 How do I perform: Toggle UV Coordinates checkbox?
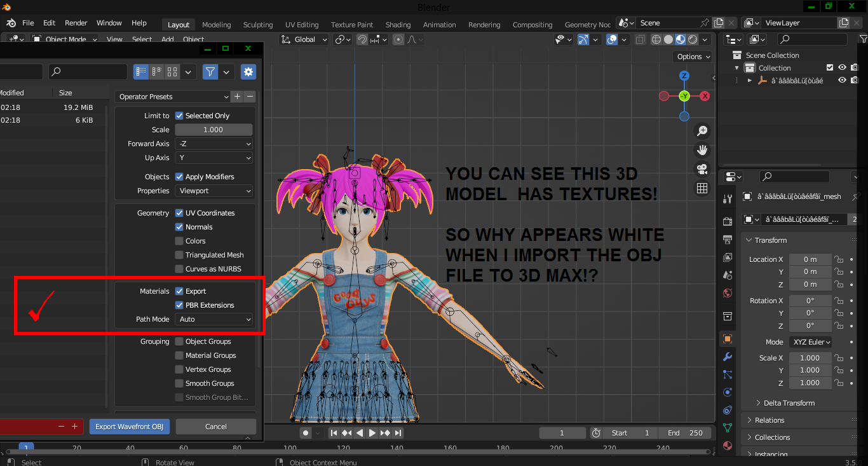(x=179, y=213)
